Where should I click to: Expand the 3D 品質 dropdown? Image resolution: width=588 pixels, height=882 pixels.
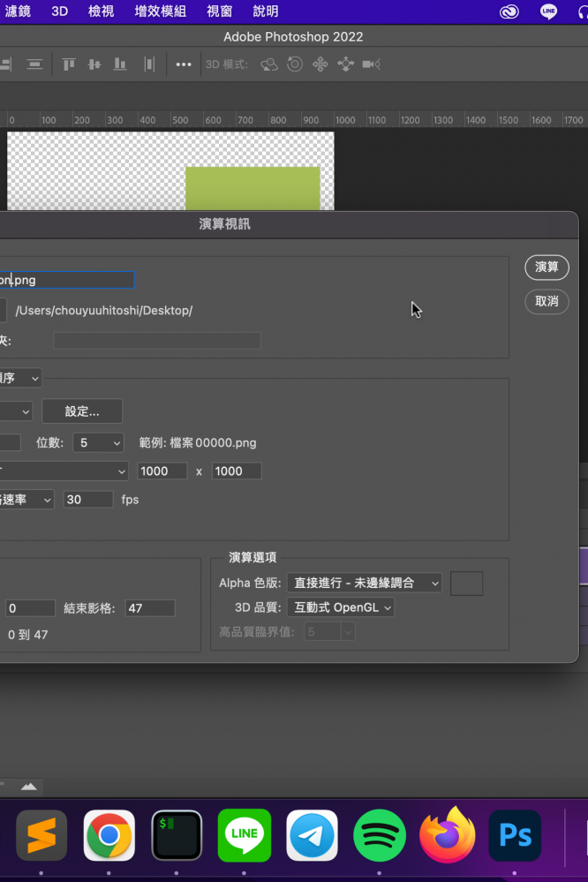click(341, 607)
